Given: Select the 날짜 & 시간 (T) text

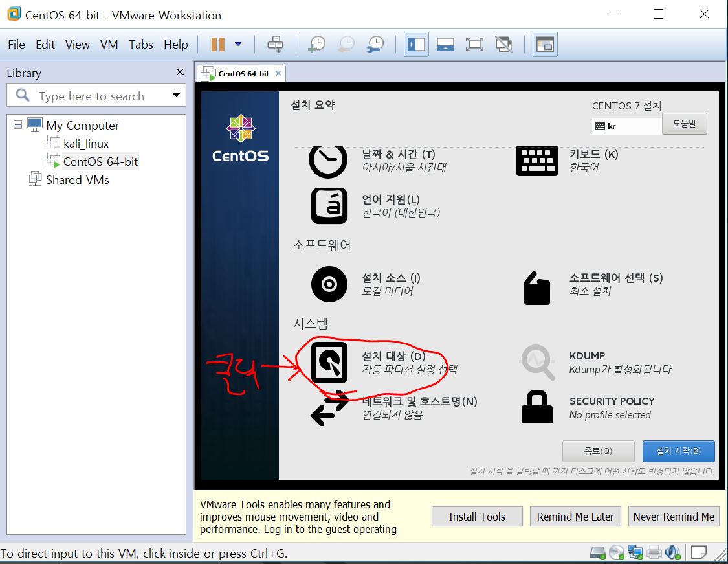Looking at the screenshot, I should pos(399,154).
